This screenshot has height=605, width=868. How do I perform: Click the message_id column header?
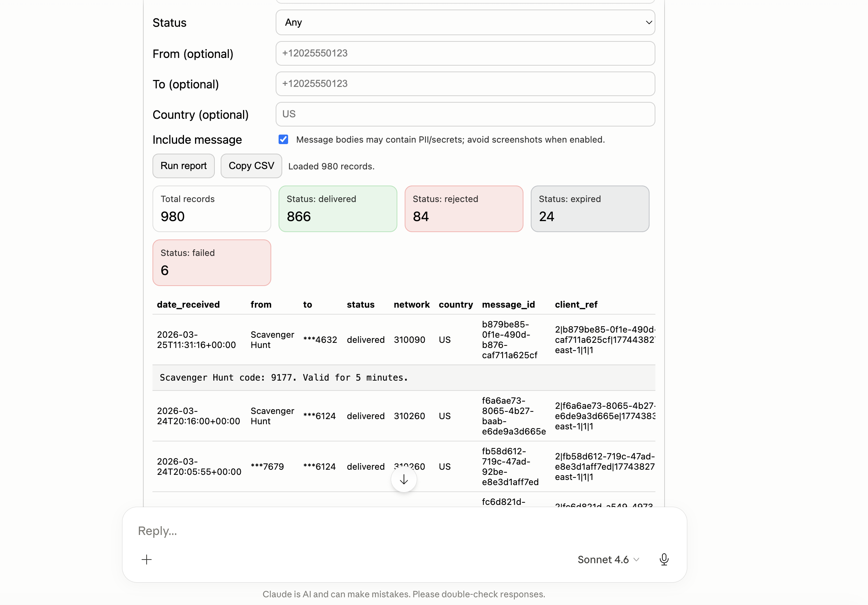pyautogui.click(x=508, y=304)
